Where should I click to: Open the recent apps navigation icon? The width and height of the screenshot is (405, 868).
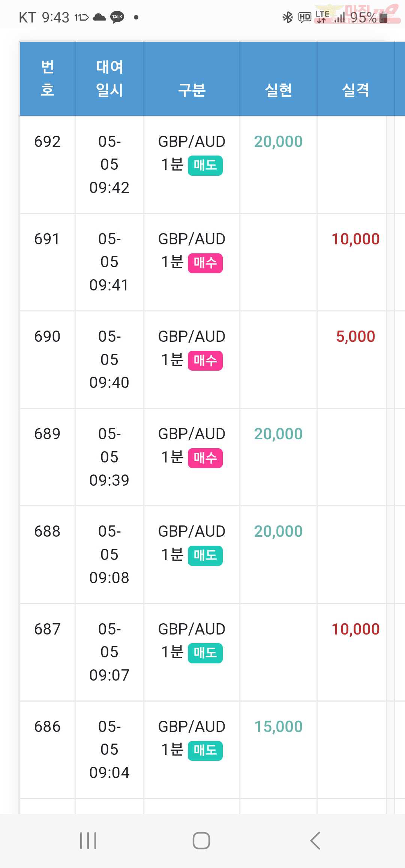88,841
